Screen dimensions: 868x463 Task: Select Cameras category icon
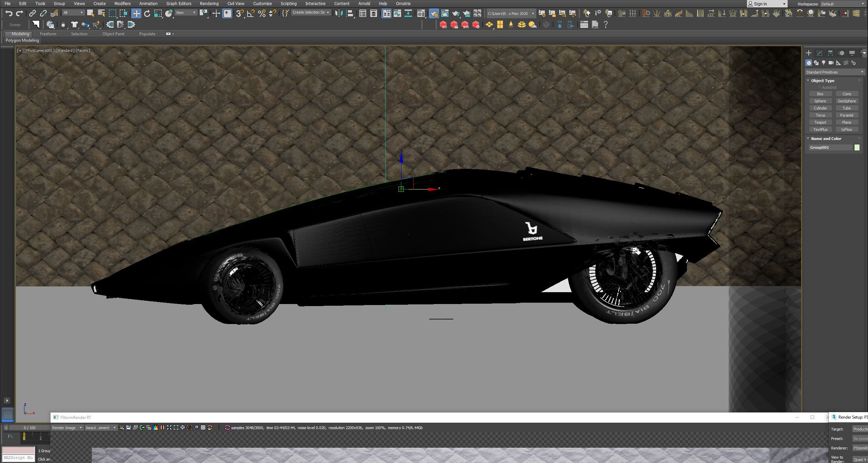click(x=831, y=63)
